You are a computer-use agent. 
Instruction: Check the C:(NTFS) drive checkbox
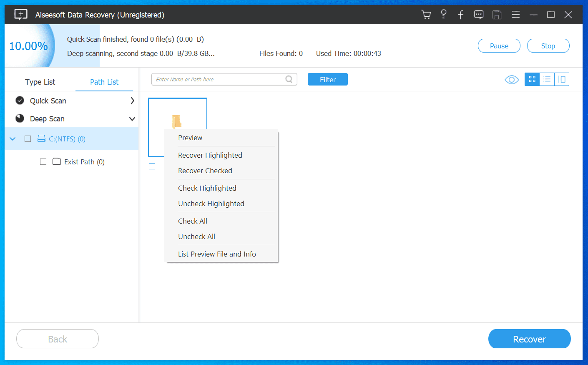(x=28, y=138)
